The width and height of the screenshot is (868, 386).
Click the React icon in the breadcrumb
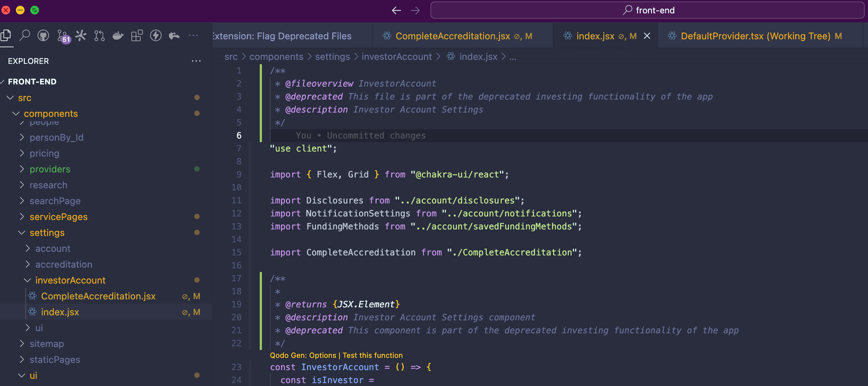coord(451,57)
